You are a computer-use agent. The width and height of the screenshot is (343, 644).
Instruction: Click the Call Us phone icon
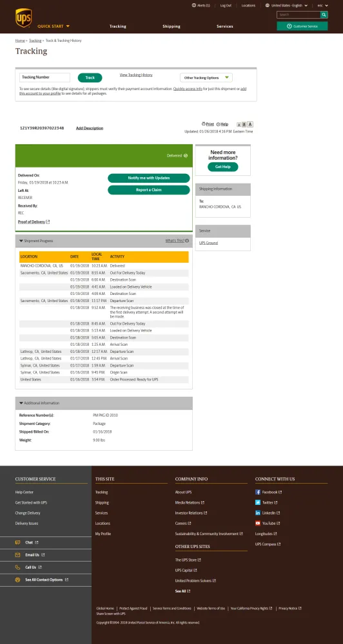17,567
